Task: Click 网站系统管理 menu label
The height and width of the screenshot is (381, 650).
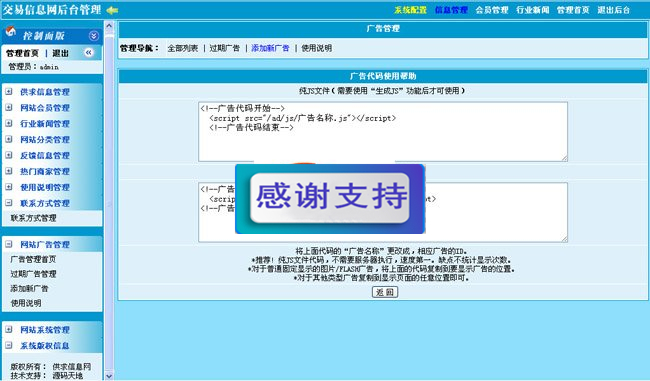Action: (x=45, y=330)
